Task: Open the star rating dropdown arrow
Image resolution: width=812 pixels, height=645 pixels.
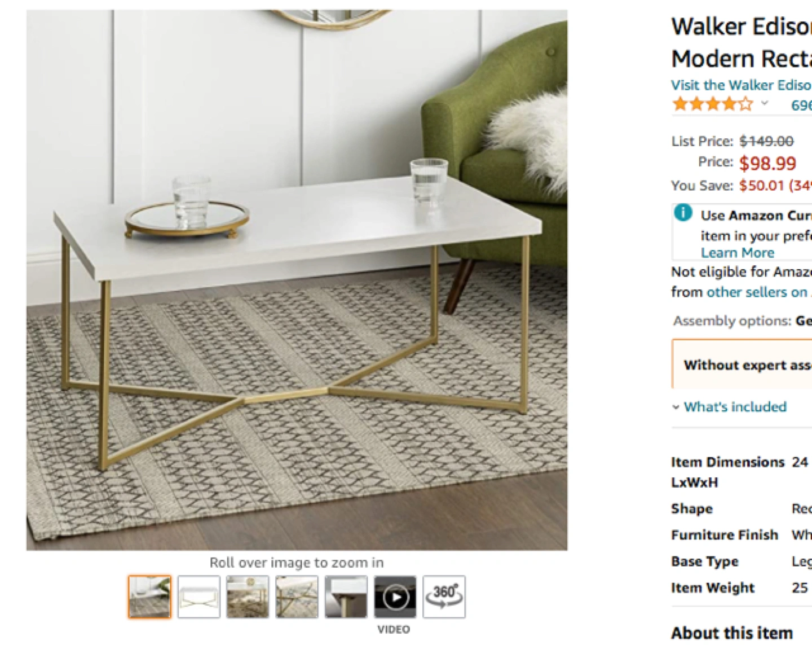Action: pyautogui.click(x=765, y=103)
